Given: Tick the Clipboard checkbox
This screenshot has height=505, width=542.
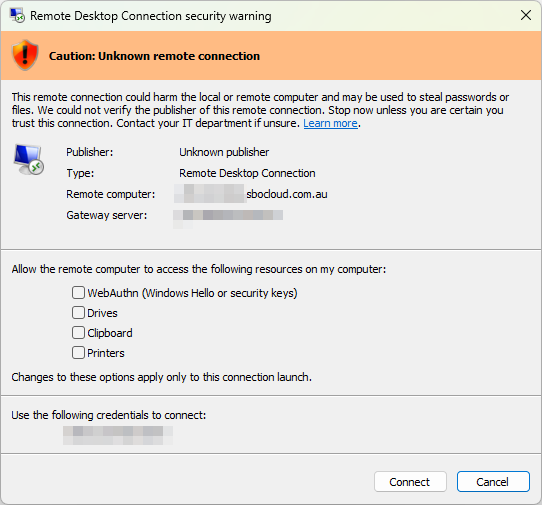Looking at the screenshot, I should [78, 333].
